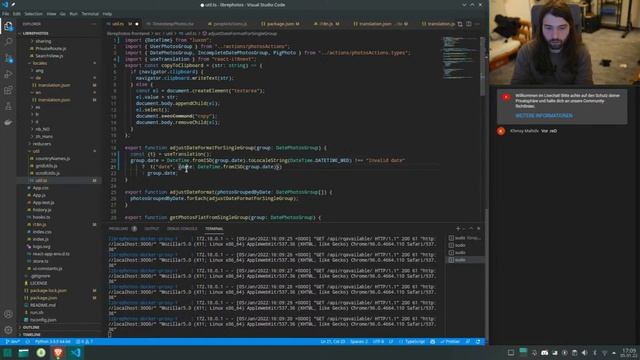Open Explorer panel more actions ellipsis
Viewport: 640px width, 360px height.
(94, 24)
